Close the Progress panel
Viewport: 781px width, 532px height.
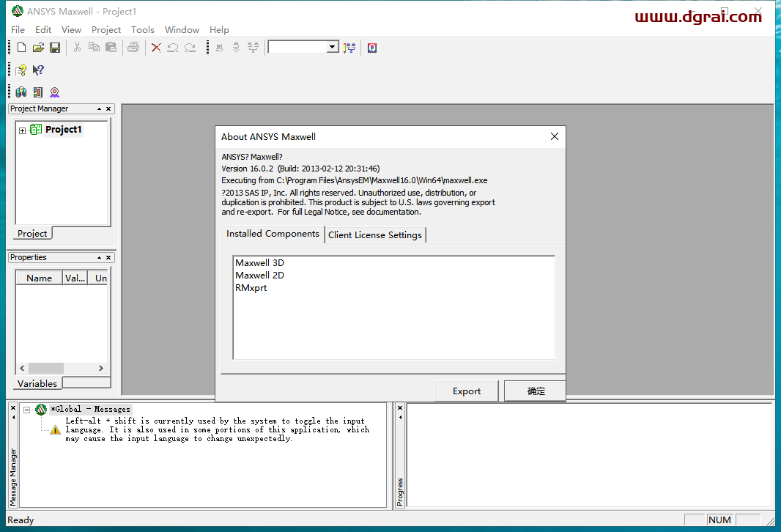(400, 407)
